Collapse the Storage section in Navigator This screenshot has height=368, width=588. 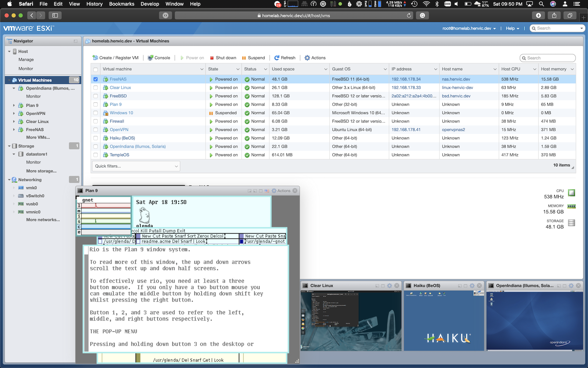[x=9, y=146]
